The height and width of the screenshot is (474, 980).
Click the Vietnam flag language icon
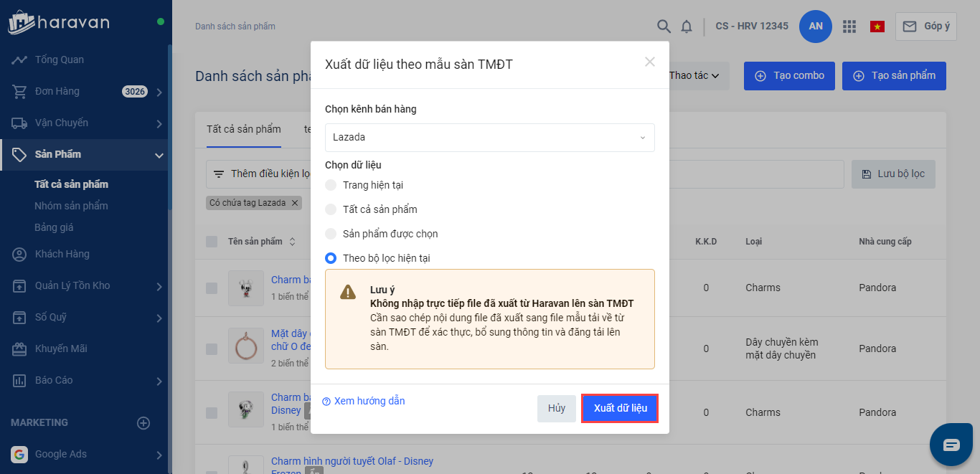tap(877, 27)
